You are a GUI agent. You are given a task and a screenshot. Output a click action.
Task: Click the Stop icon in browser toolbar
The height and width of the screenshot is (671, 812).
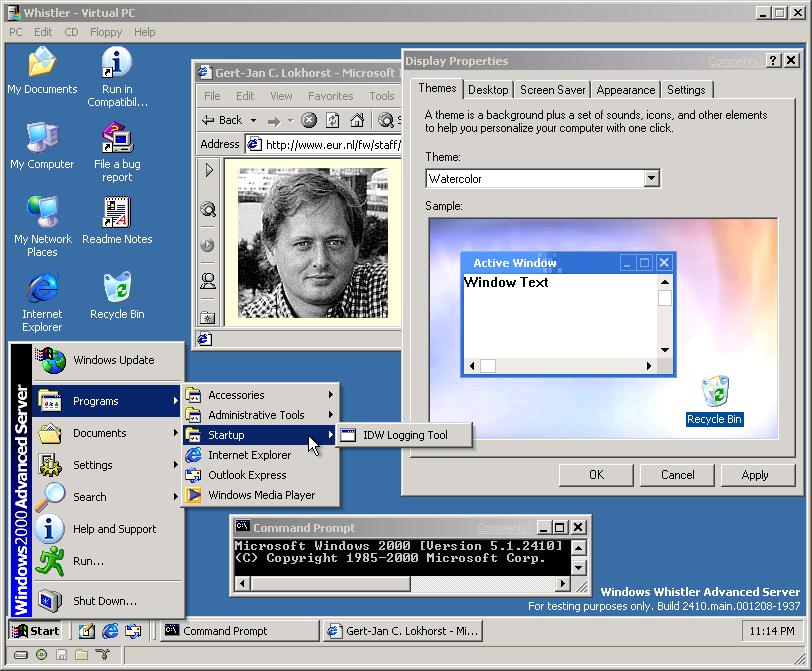[x=309, y=121]
